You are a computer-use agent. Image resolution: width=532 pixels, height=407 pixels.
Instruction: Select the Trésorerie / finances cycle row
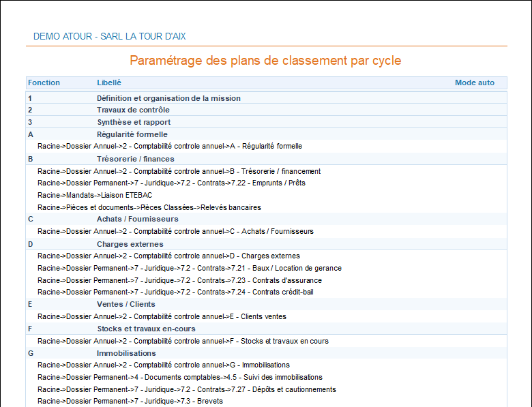click(136, 159)
